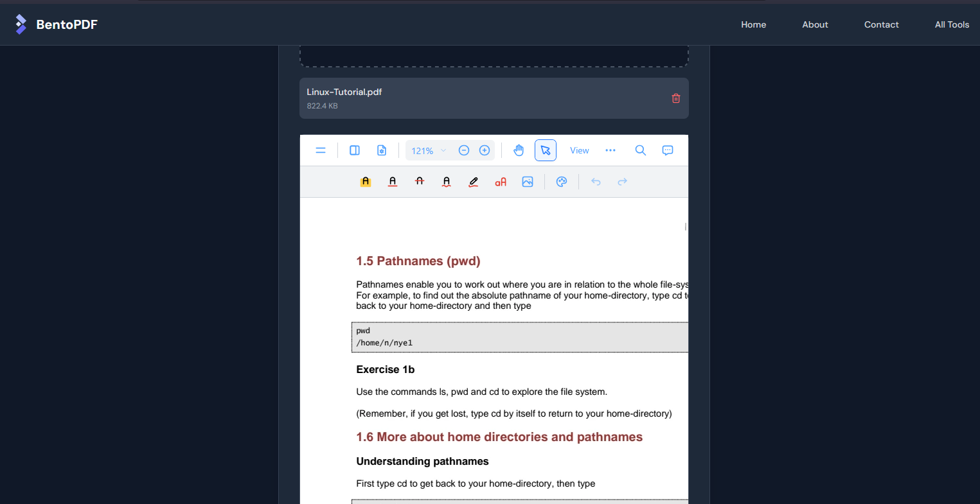Image resolution: width=980 pixels, height=504 pixels.
Task: Select the yellow highlight text tool
Action: pos(366,182)
